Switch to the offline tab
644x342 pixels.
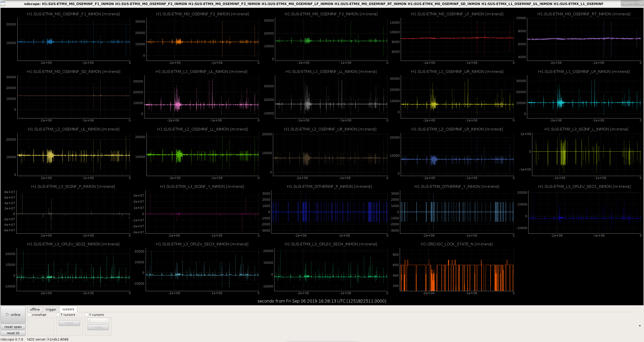coord(35,309)
